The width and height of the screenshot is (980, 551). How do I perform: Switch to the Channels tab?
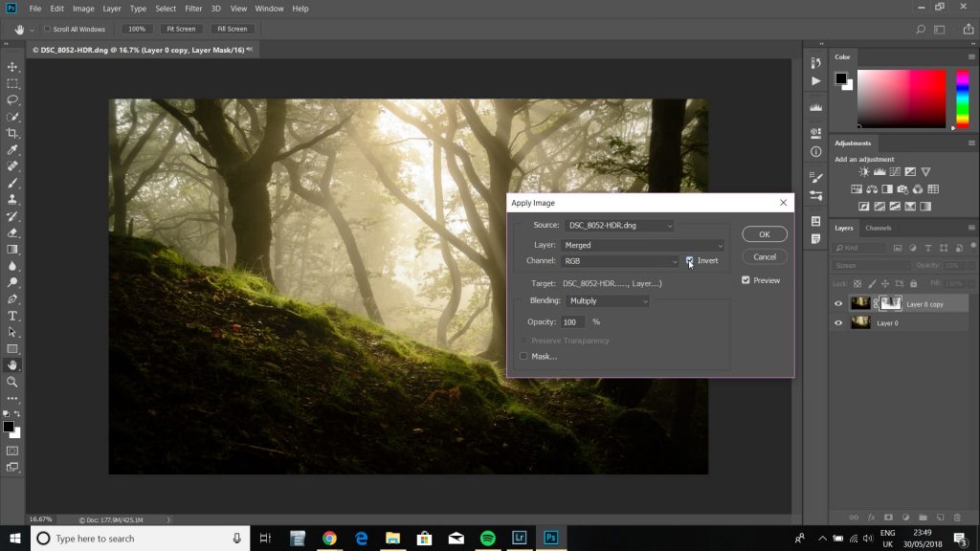point(878,228)
